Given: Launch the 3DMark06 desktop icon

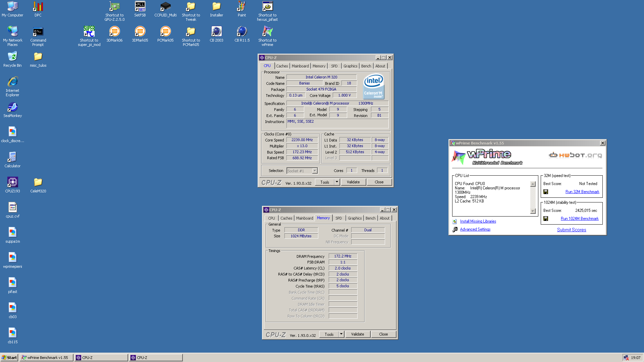Looking at the screenshot, I should tap(114, 34).
